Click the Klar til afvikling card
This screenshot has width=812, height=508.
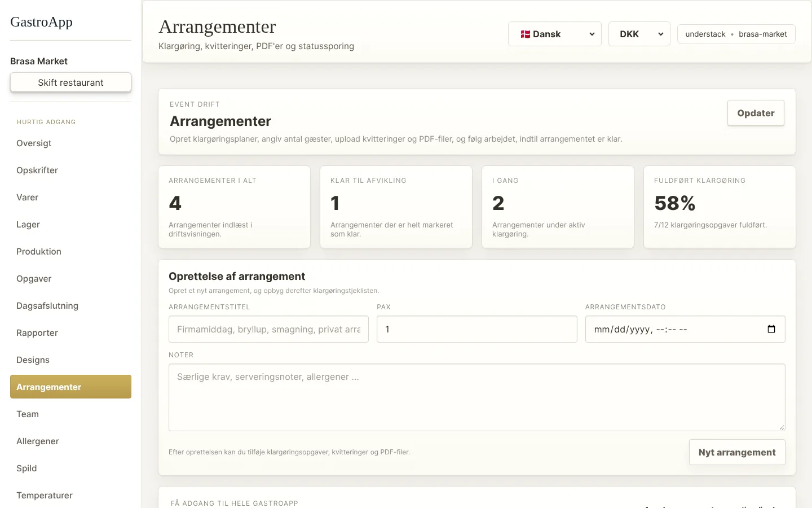[396, 207]
